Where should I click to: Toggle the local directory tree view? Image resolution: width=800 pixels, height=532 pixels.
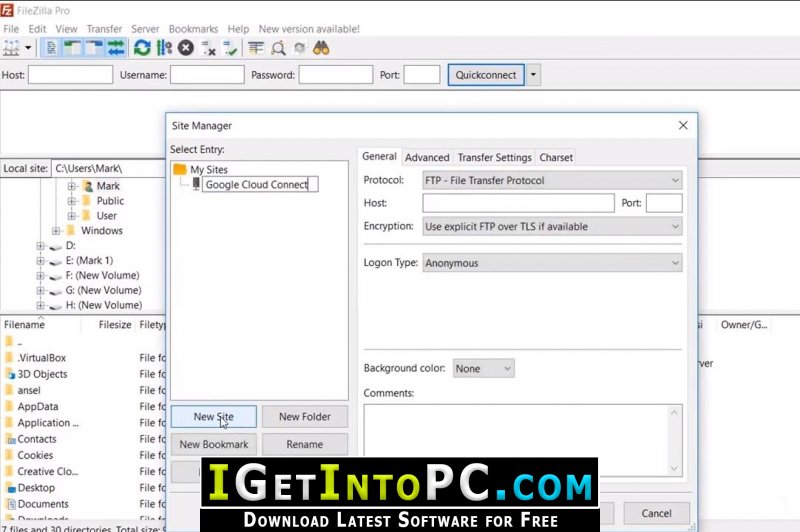72,48
